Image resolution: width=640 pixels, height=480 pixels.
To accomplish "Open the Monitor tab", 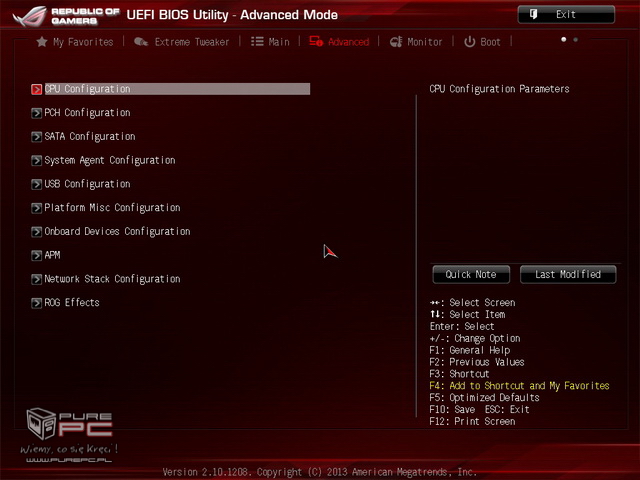I will [424, 42].
